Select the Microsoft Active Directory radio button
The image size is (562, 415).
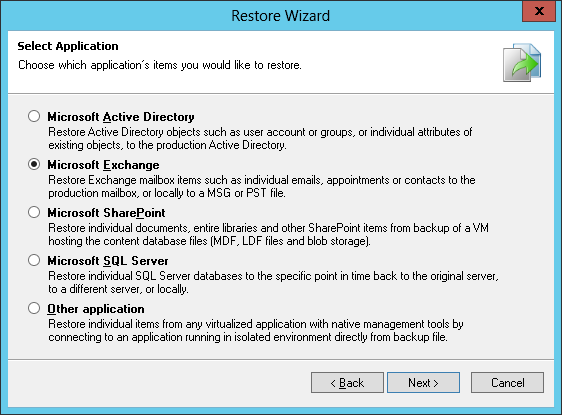click(34, 116)
